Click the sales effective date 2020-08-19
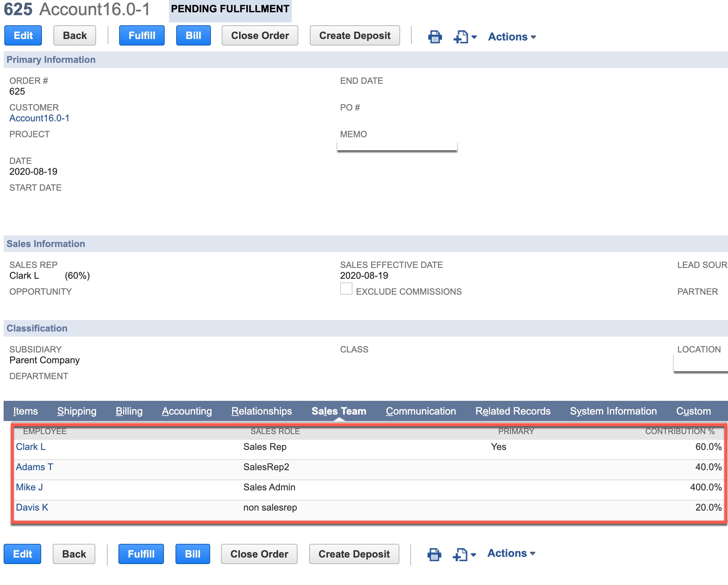728x585 pixels. coord(364,276)
